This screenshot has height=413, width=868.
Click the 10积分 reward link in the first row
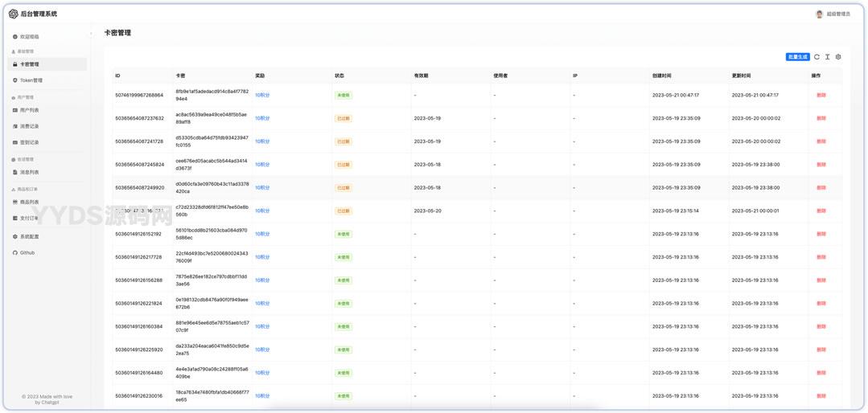262,95
